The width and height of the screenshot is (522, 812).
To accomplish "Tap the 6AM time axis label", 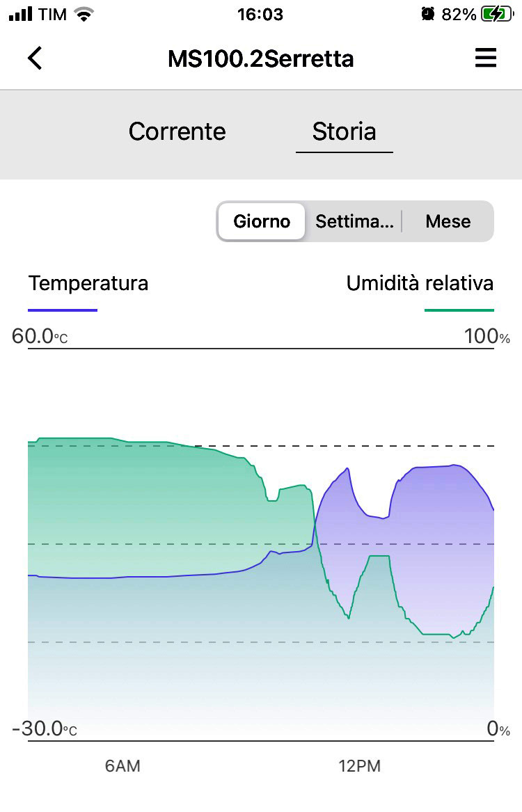I will point(122,766).
